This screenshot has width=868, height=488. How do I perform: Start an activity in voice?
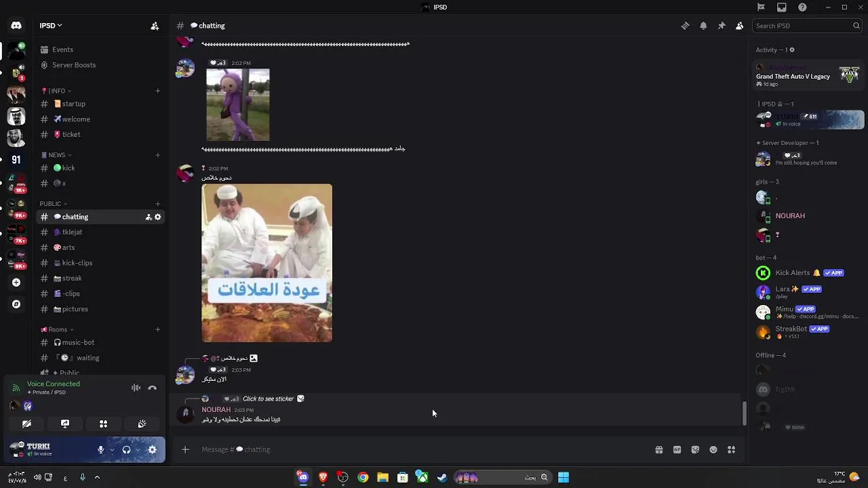[x=104, y=424]
